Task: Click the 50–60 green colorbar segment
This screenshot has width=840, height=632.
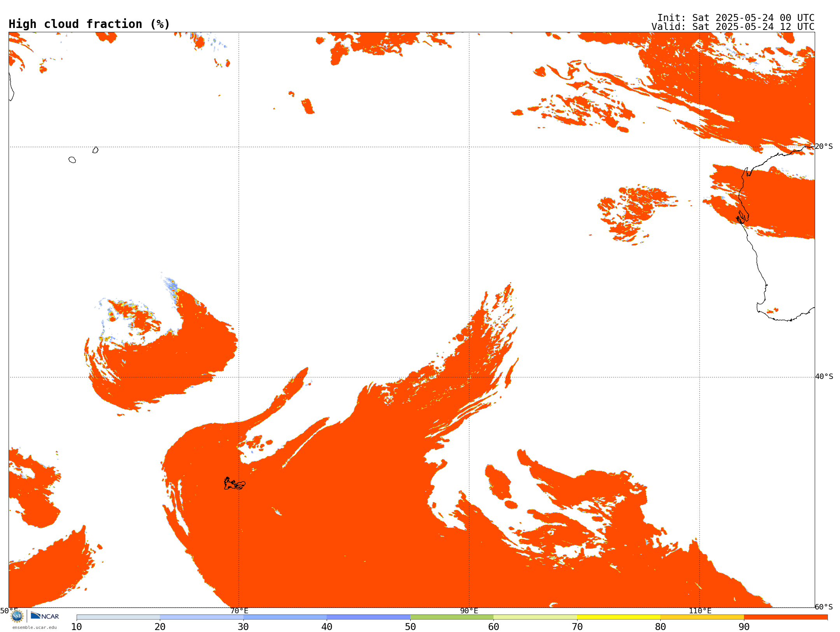Action: click(x=452, y=617)
